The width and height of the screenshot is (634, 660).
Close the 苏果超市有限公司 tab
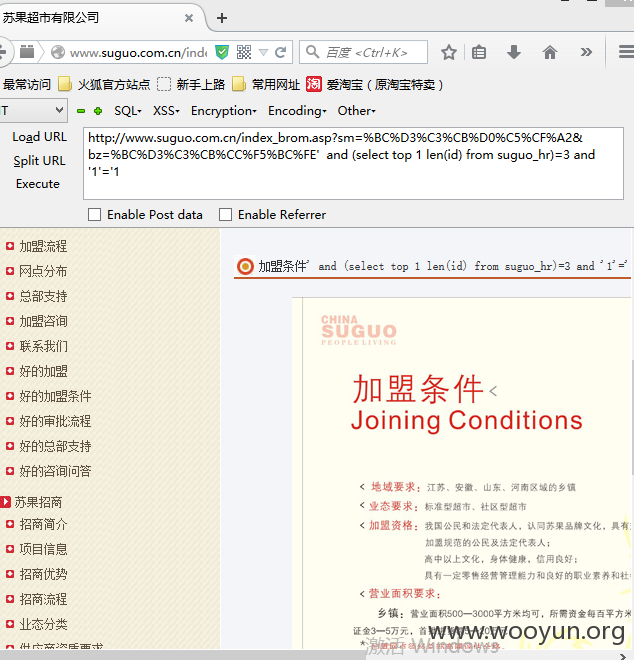[x=189, y=18]
